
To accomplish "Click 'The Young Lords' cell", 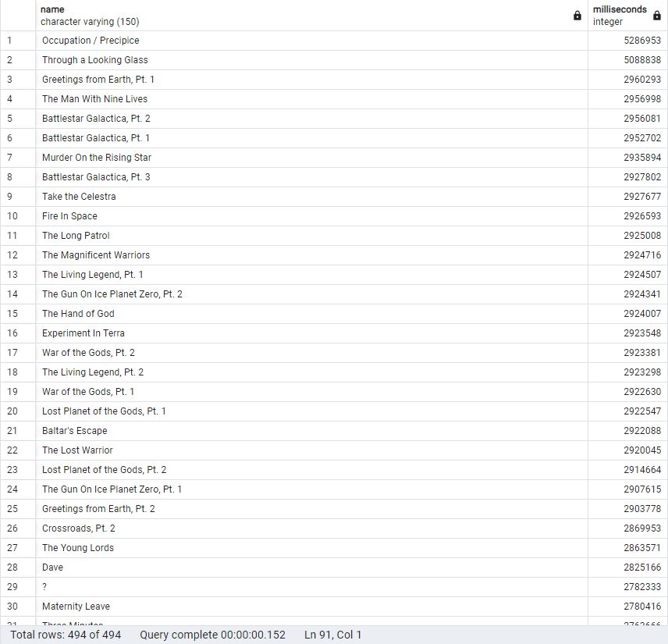I will click(x=312, y=548).
